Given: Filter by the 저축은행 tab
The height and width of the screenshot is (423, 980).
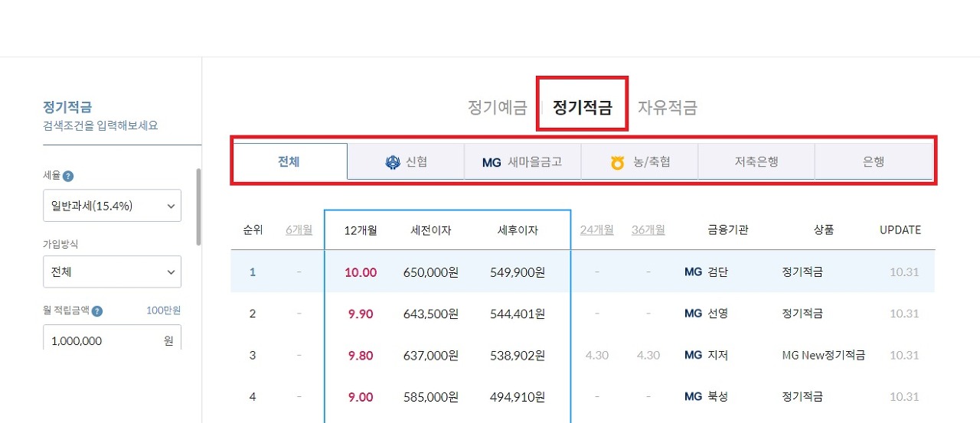Looking at the screenshot, I should 756,161.
